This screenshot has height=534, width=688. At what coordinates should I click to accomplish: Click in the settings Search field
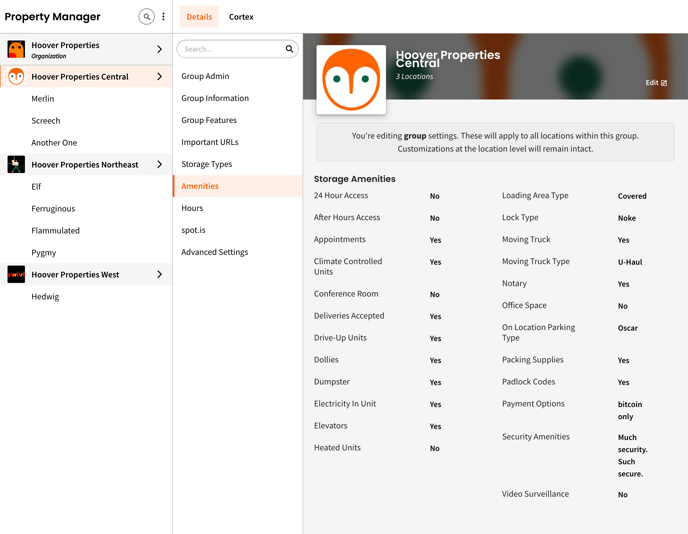tap(230, 49)
